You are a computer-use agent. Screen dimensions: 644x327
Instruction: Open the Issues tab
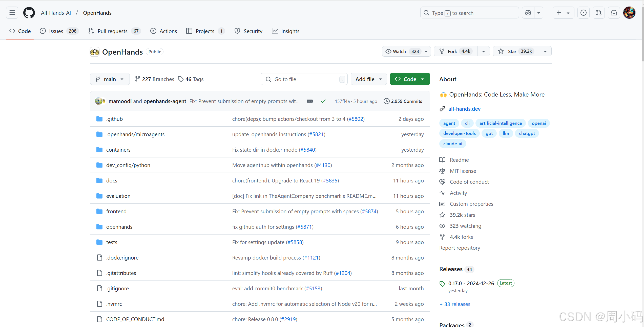59,31
